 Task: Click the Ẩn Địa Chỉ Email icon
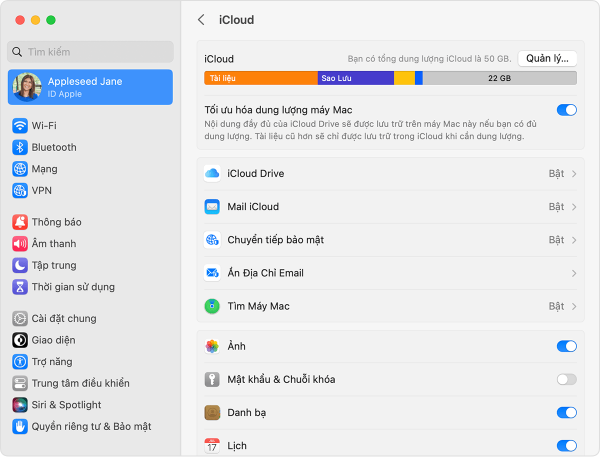point(212,273)
